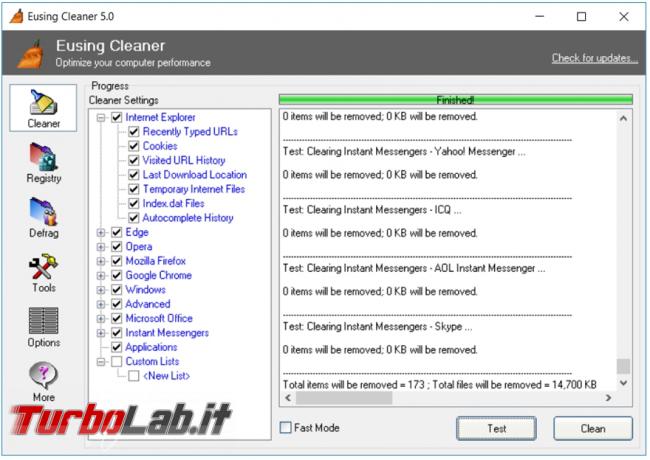Collapse the Custom Lists tree node

click(101, 362)
